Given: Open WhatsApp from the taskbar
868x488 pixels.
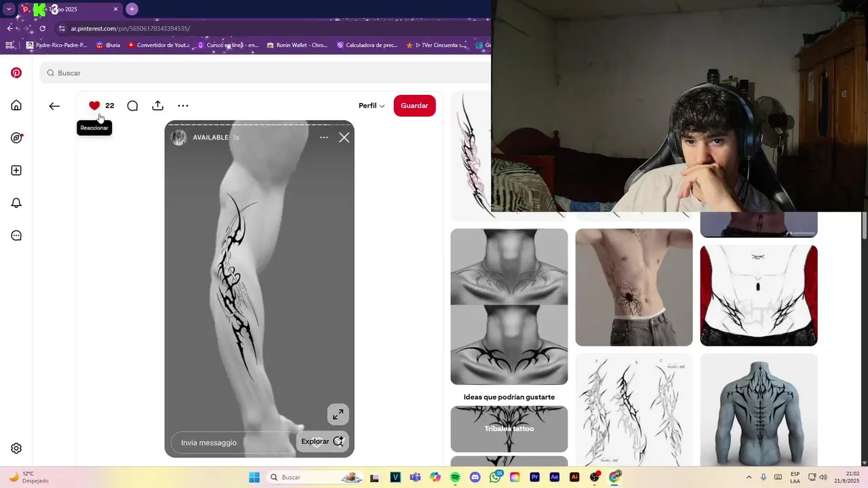Looking at the screenshot, I should coord(495,477).
